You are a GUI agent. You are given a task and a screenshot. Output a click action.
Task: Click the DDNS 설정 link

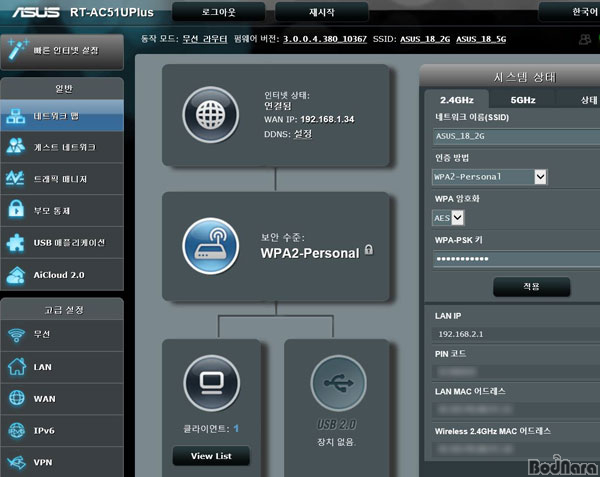(303, 134)
